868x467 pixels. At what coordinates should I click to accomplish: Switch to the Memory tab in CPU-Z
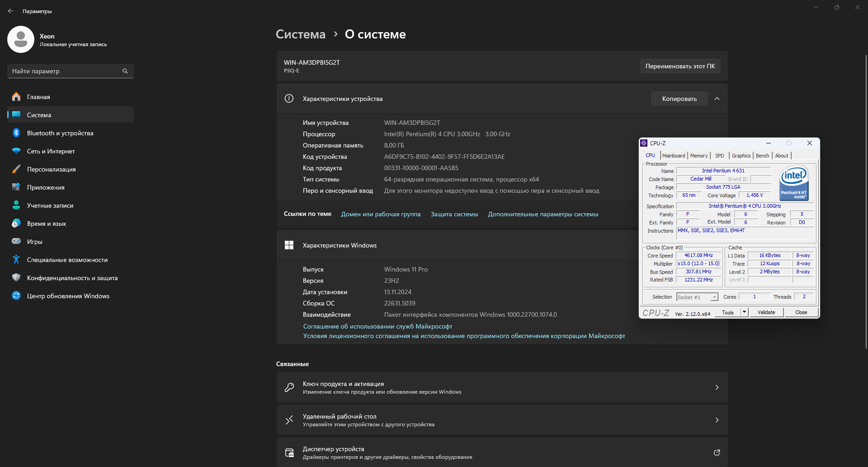[699, 156]
